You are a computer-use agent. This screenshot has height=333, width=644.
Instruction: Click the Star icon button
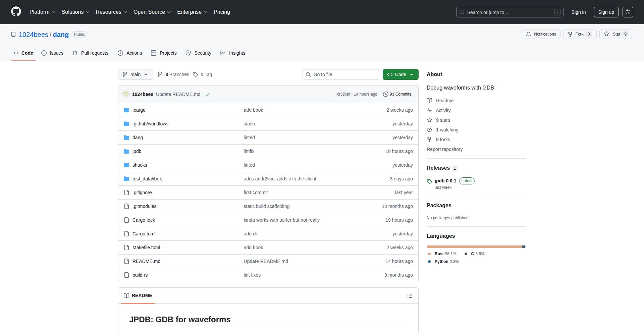tap(607, 34)
